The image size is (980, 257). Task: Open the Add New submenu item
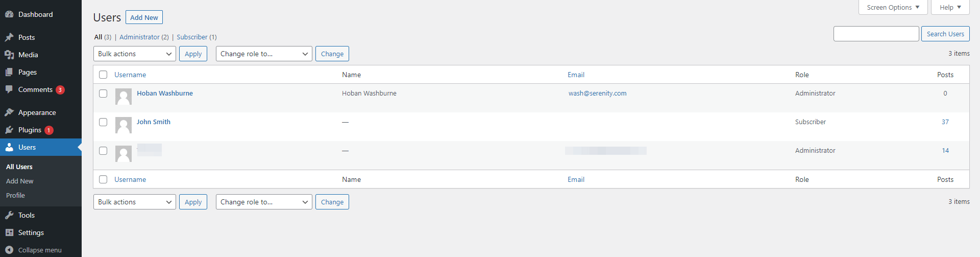[x=20, y=181]
